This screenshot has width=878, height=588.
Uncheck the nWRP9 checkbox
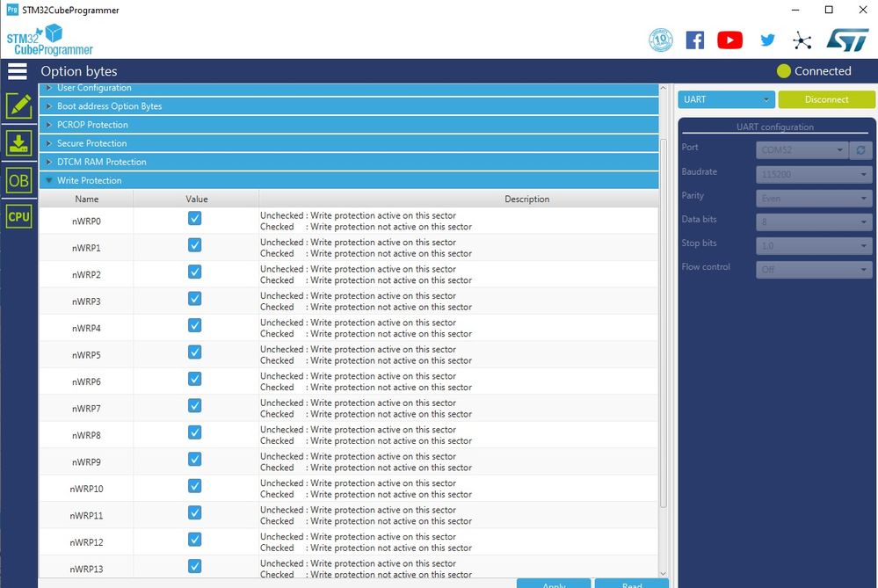coord(194,459)
